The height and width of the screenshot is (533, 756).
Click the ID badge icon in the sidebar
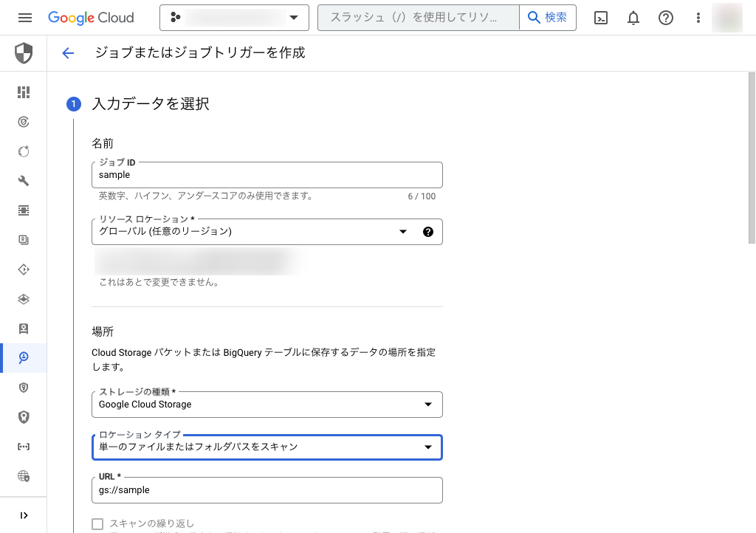[22, 329]
